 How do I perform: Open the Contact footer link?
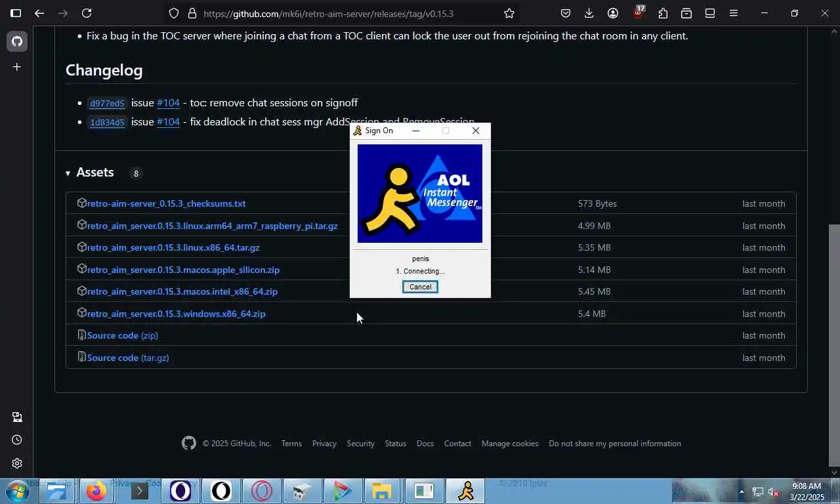tap(457, 444)
